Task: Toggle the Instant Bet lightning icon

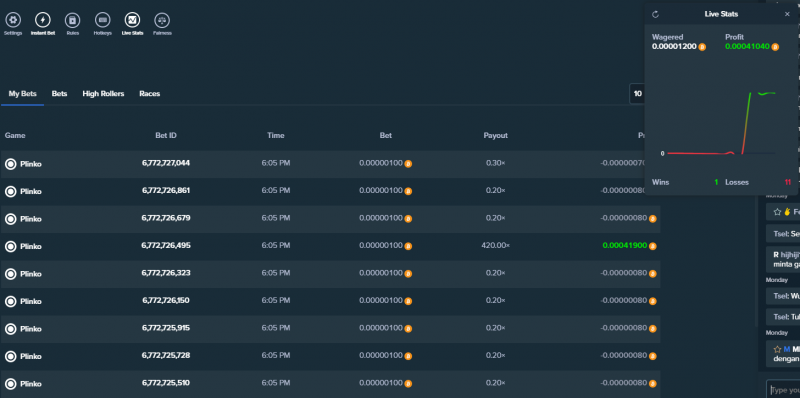Action: [43, 20]
